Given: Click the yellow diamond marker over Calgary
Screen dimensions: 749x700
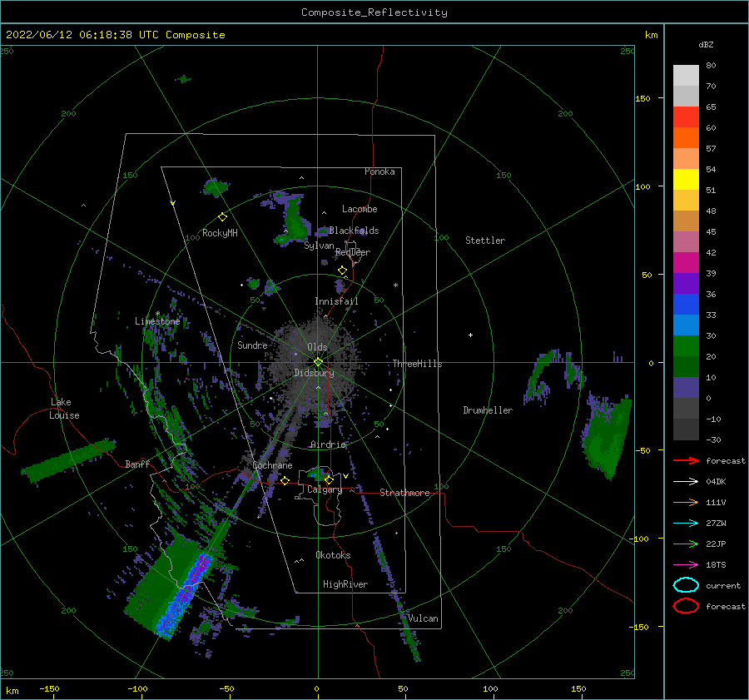Looking at the screenshot, I should (329, 479).
